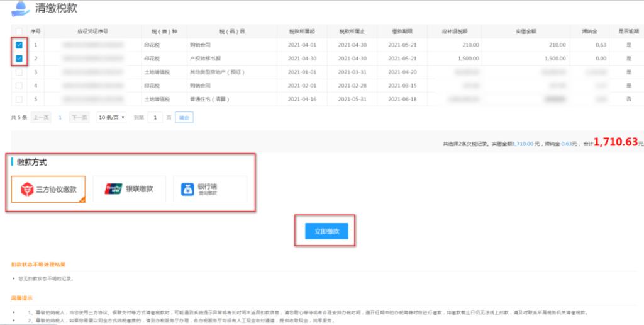This screenshot has width=644, height=325.
Task: Select the row 5 checkbox
Action: coord(19,100)
